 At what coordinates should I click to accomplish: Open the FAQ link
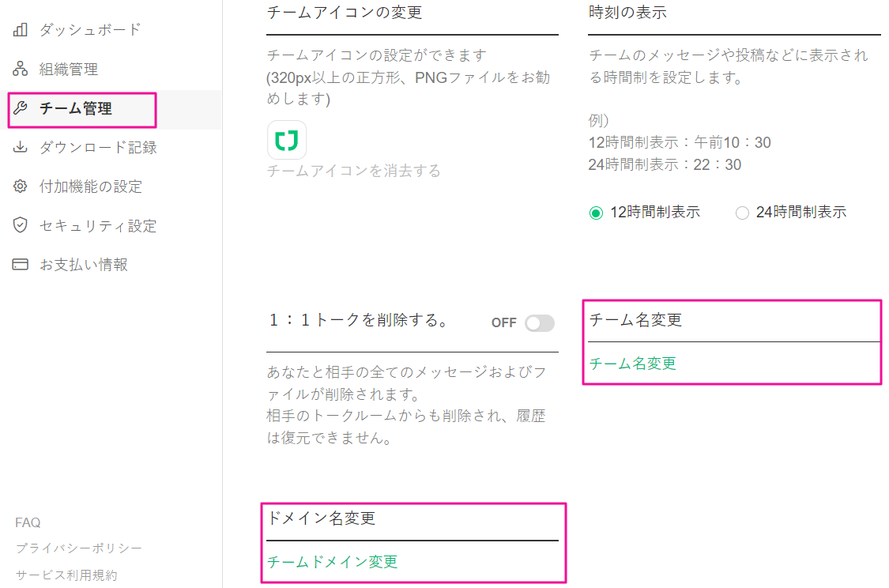[x=28, y=522]
